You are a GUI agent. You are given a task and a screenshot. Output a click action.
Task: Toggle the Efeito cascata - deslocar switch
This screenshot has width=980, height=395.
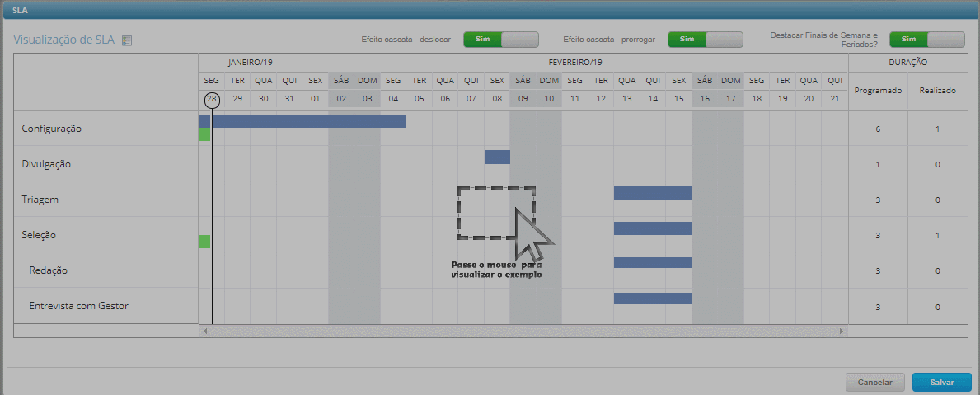click(500, 40)
